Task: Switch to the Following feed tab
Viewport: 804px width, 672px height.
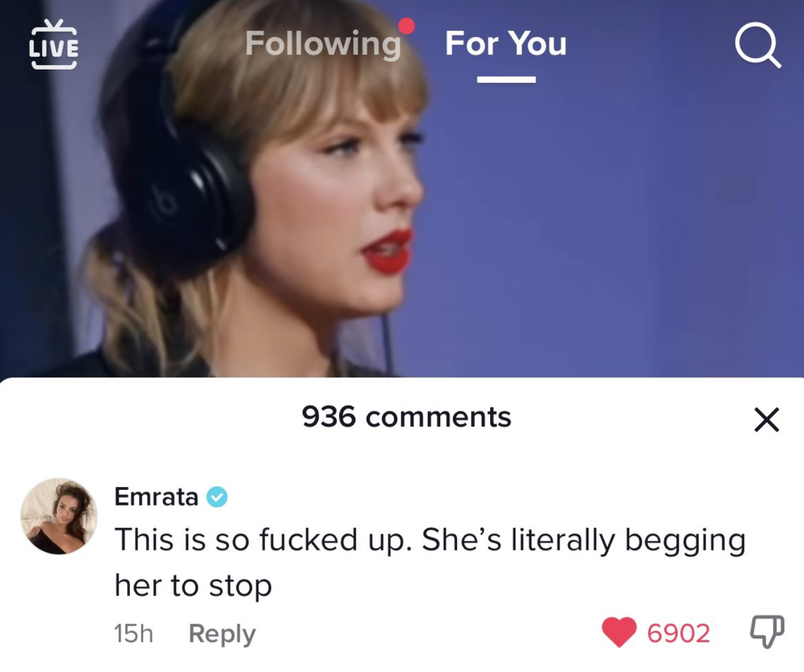Action: click(x=323, y=44)
